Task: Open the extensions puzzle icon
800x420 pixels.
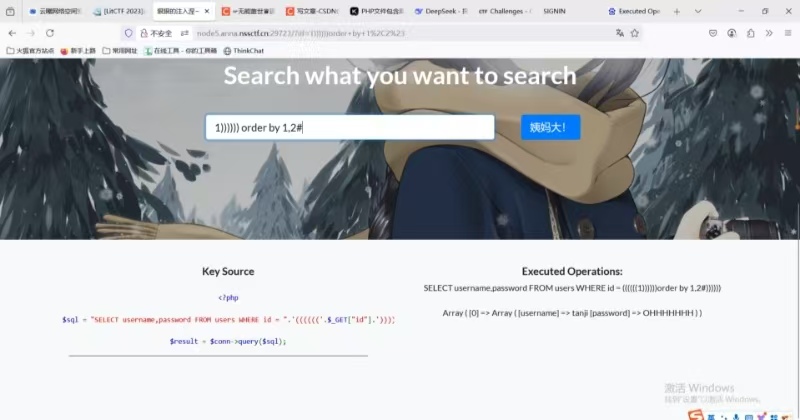Action: coord(751,33)
